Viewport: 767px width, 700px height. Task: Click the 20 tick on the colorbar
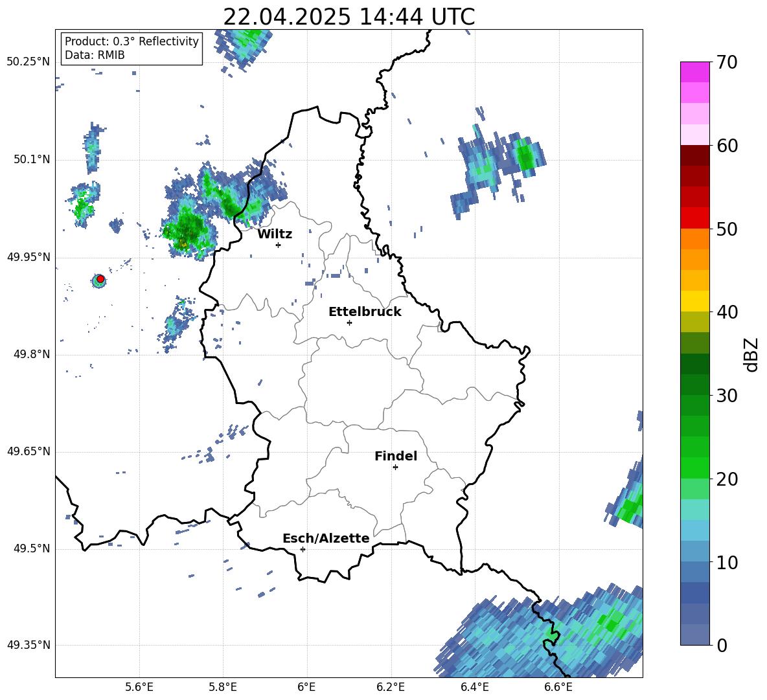[727, 479]
